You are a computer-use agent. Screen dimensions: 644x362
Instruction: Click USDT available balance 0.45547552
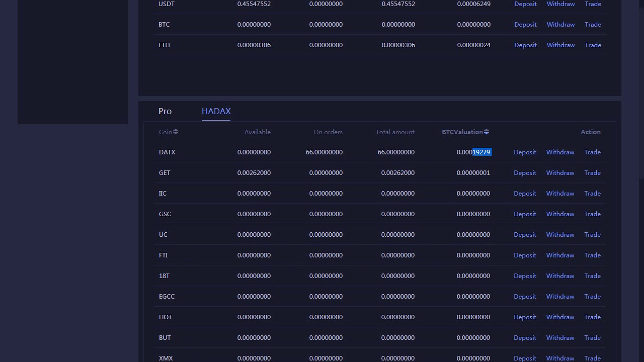pos(254,4)
